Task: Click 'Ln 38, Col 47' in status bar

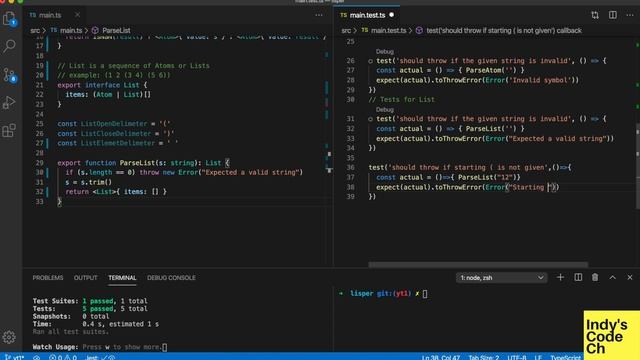Action: (441, 358)
